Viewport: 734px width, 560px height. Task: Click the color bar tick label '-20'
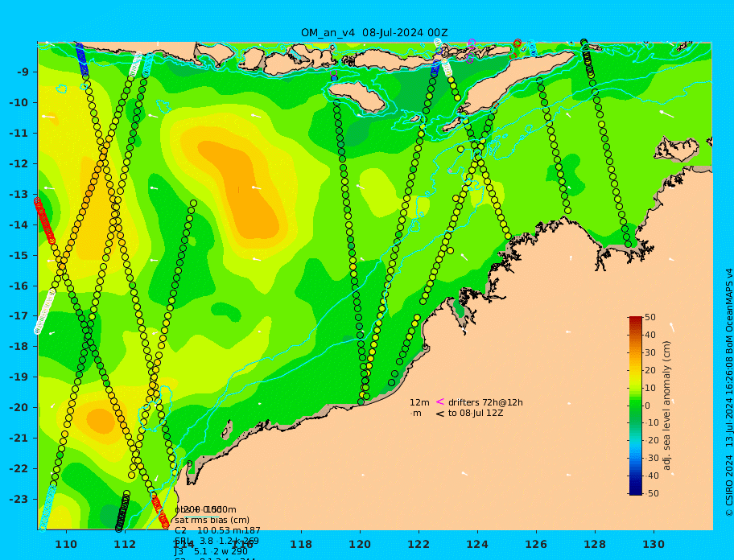tap(652, 441)
